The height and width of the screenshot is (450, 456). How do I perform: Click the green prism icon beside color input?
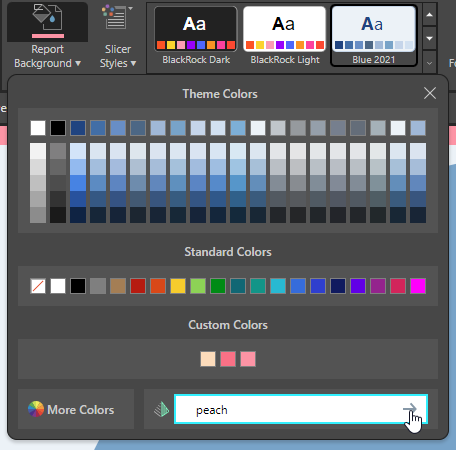point(161,409)
